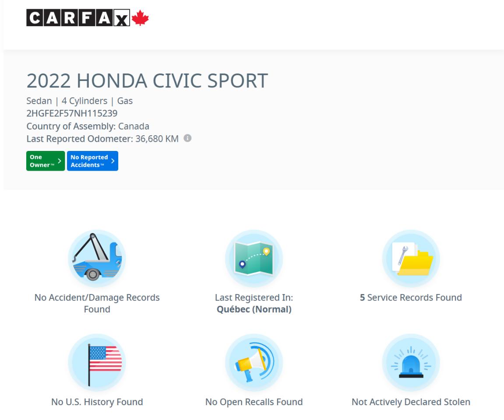The width and height of the screenshot is (504, 420).
Task: Click the VIN 2HGFE2F57NH115239
Action: (x=72, y=113)
